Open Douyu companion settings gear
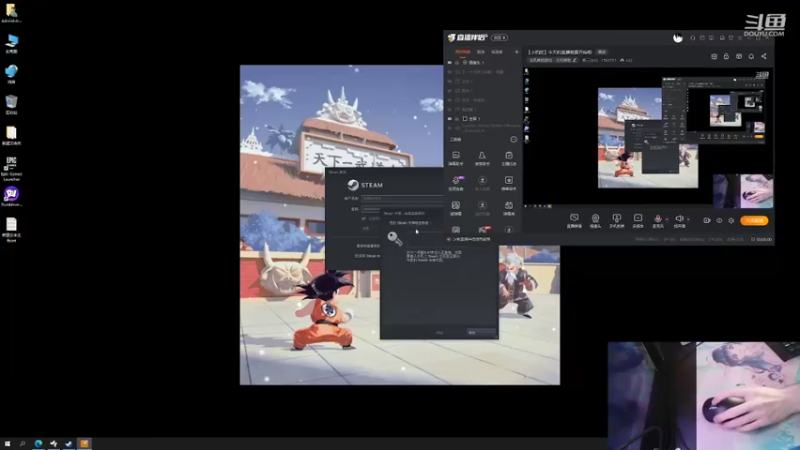 (731, 220)
